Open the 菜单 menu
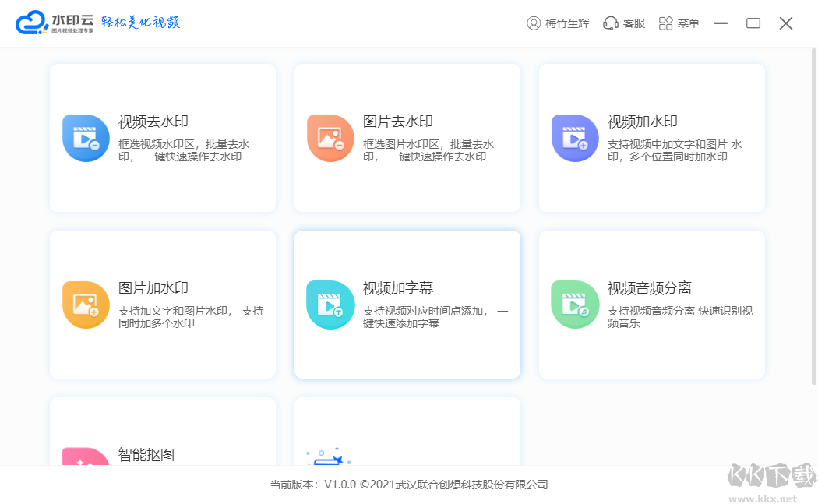The width and height of the screenshot is (818, 504). click(x=679, y=23)
